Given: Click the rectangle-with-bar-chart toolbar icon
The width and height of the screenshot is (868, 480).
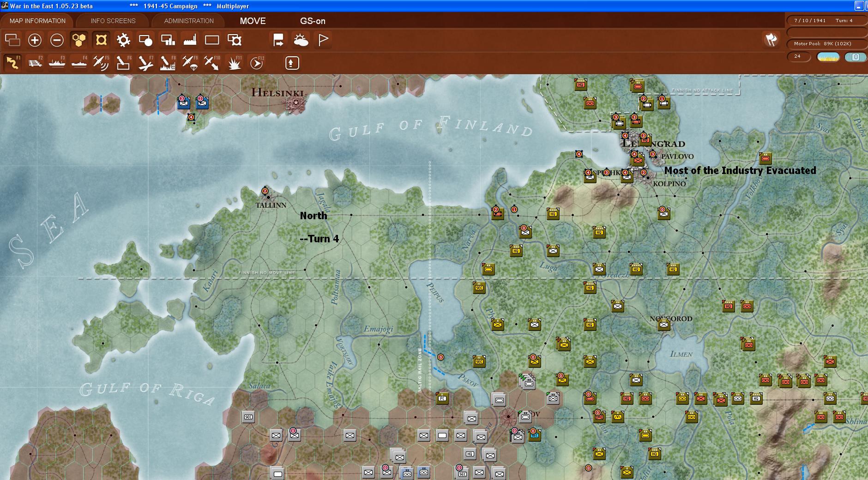Looking at the screenshot, I should [x=168, y=40].
